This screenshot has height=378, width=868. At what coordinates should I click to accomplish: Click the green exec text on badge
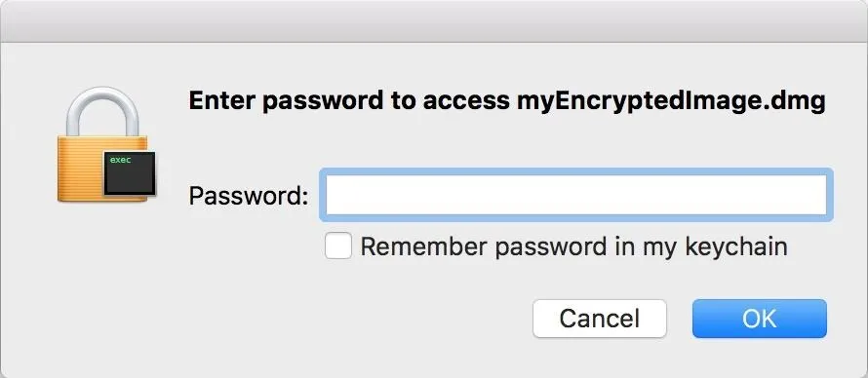[x=120, y=160]
